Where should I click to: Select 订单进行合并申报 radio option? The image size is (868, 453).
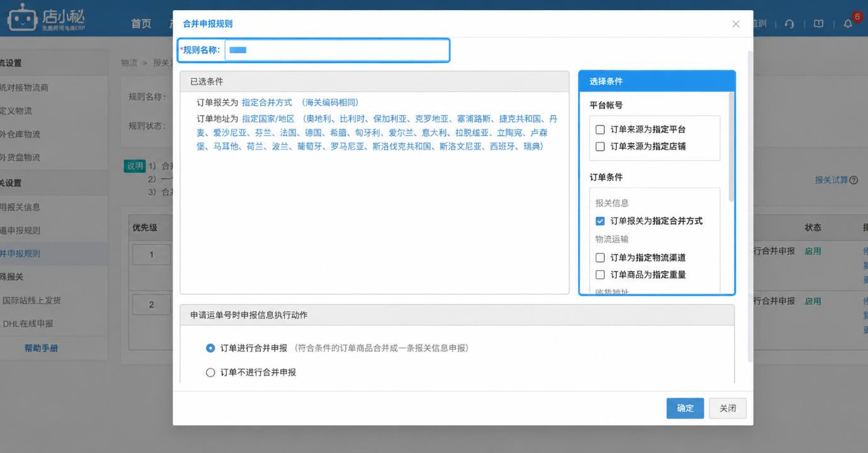point(210,348)
